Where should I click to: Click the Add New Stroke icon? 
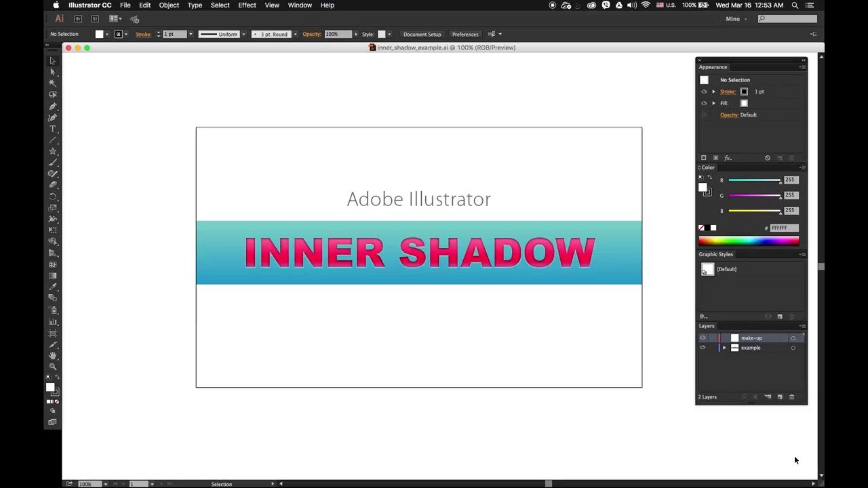[x=703, y=158]
